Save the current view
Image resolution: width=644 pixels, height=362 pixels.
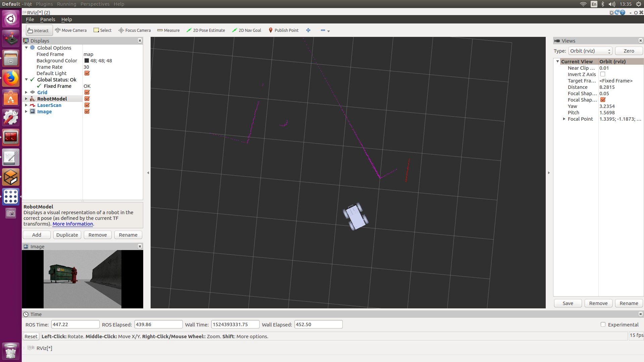pyautogui.click(x=568, y=303)
